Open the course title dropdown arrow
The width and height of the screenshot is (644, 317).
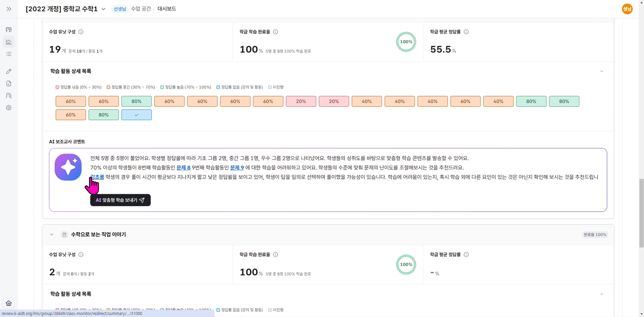[x=103, y=9]
